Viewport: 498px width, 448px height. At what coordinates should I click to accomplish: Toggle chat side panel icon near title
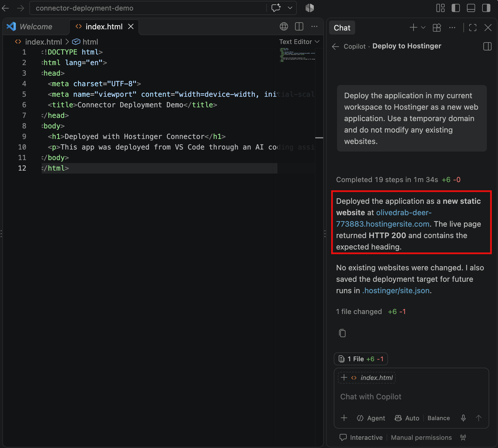coord(487,46)
